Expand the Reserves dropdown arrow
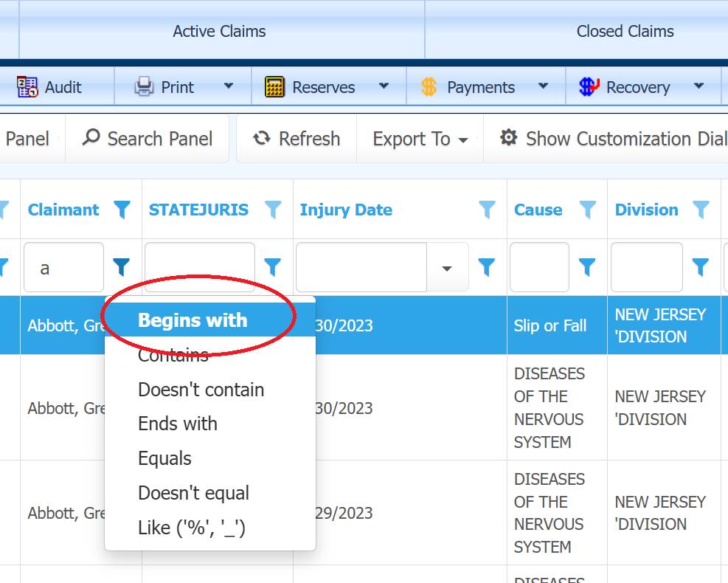This screenshot has width=728, height=583. pos(384,86)
